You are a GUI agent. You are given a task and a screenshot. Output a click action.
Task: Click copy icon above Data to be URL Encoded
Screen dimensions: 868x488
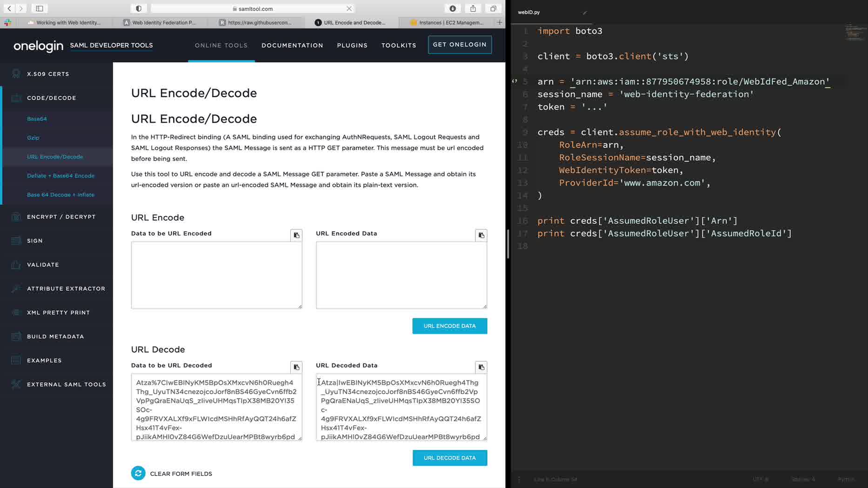point(296,235)
